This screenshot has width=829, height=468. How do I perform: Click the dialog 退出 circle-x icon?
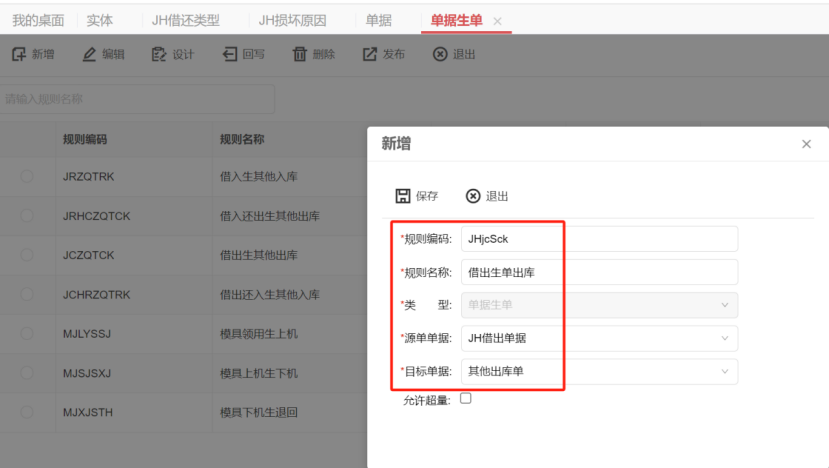(473, 196)
